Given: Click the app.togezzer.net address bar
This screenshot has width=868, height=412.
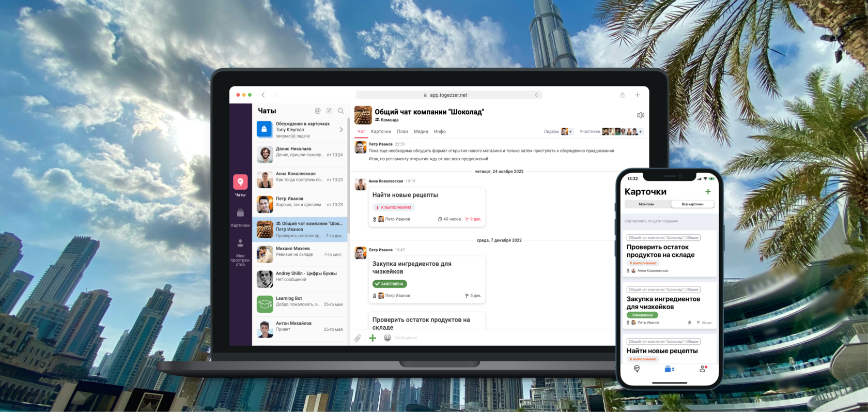Looking at the screenshot, I should pyautogui.click(x=448, y=95).
